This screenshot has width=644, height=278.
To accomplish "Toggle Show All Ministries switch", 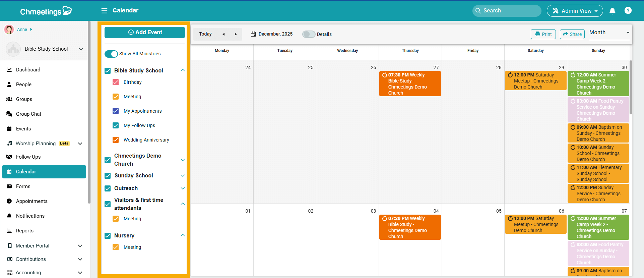I will pyautogui.click(x=111, y=54).
